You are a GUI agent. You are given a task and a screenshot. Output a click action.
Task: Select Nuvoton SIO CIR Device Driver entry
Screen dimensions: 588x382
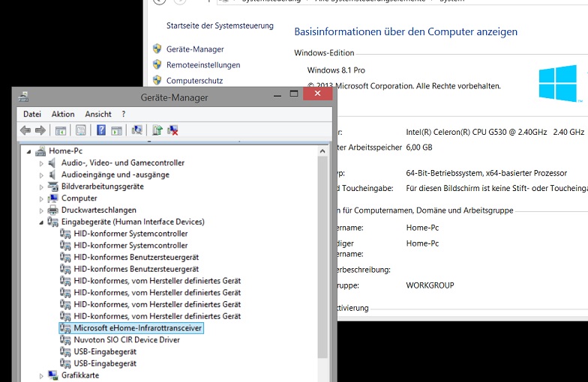(127, 340)
